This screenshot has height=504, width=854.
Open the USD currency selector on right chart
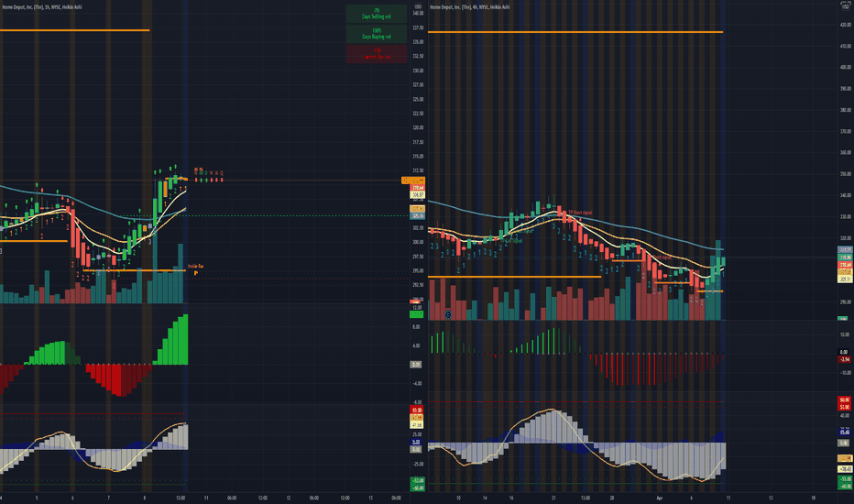pyautogui.click(x=845, y=6)
